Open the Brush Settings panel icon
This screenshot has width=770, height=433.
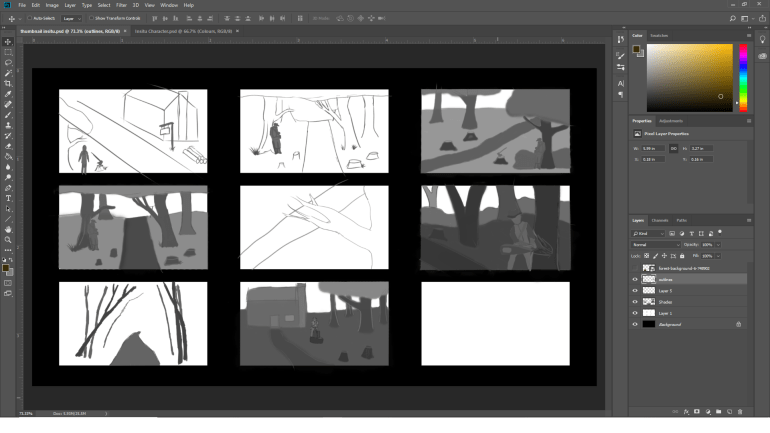(621, 56)
